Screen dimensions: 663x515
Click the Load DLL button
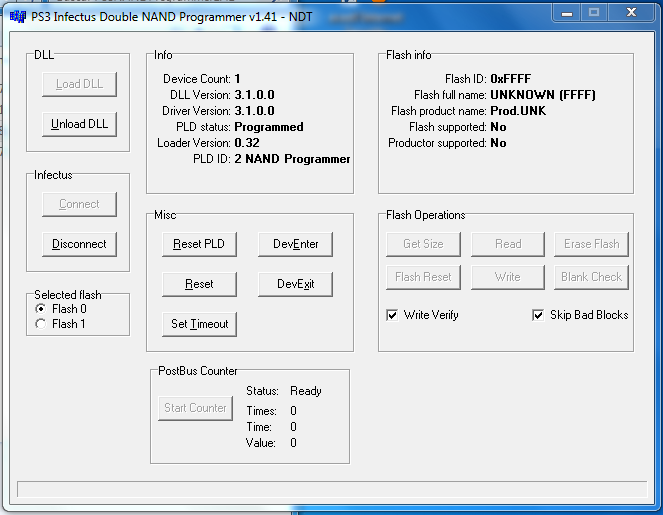point(79,84)
